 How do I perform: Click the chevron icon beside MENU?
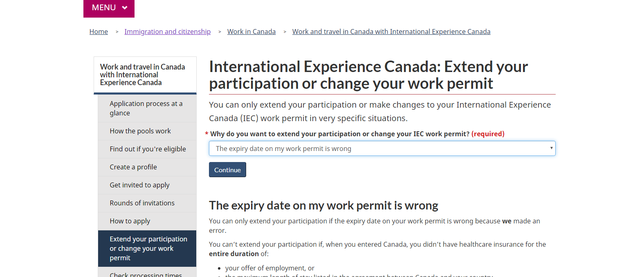click(125, 8)
